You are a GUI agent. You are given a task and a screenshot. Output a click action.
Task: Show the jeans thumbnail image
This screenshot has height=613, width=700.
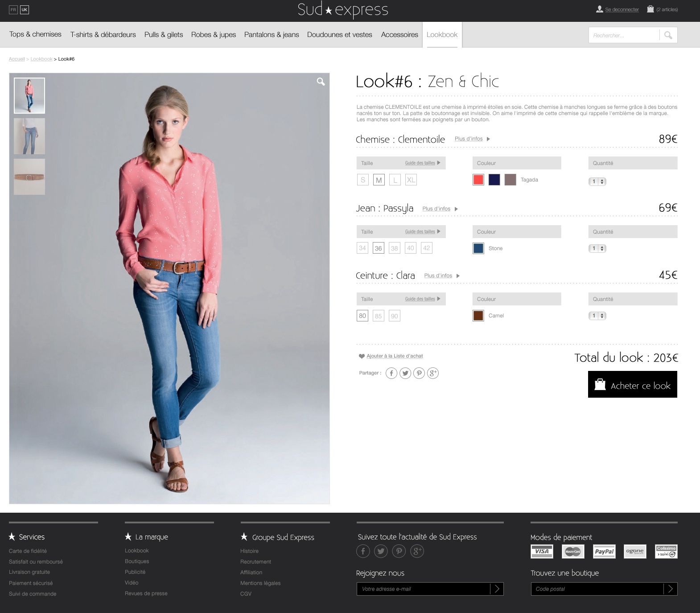pos(29,136)
